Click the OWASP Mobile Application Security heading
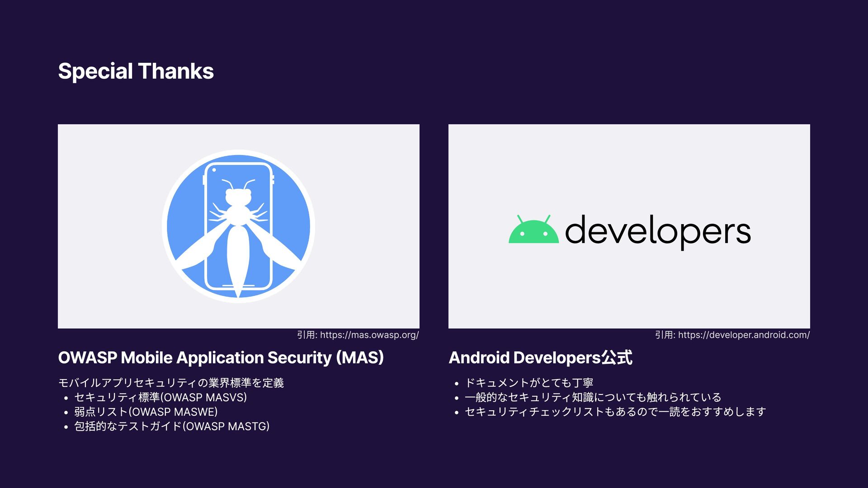The image size is (868, 488). click(x=221, y=357)
